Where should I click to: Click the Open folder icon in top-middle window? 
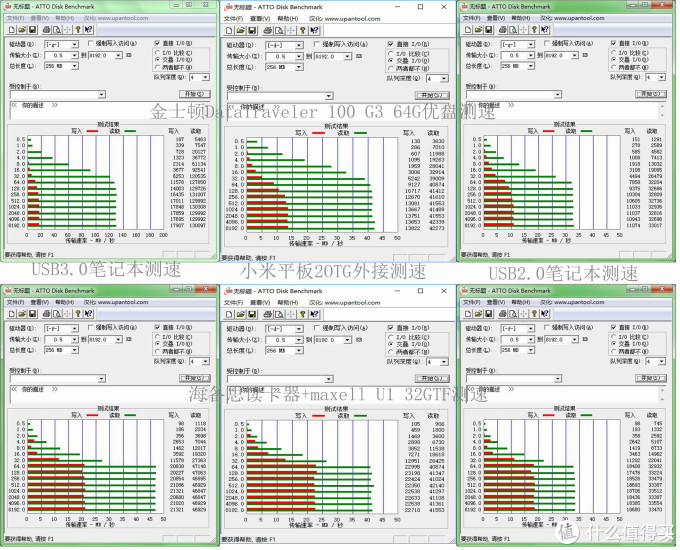[241, 30]
